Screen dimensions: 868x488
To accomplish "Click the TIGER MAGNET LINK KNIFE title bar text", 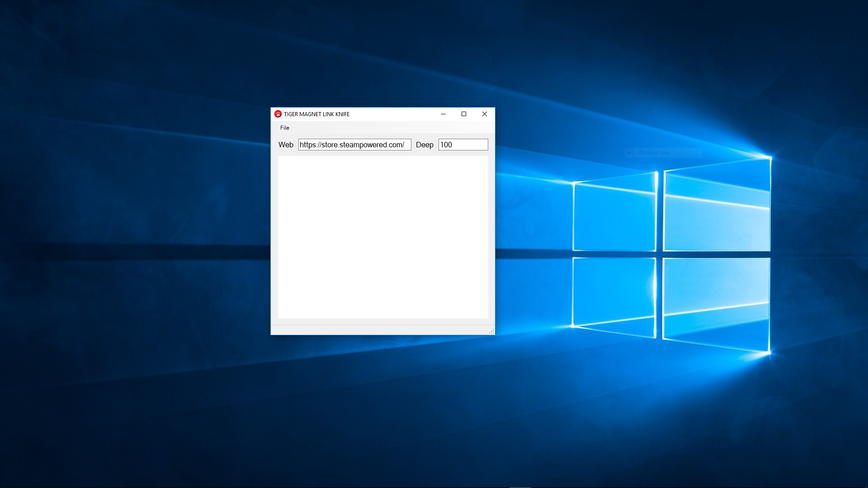I will [x=316, y=114].
